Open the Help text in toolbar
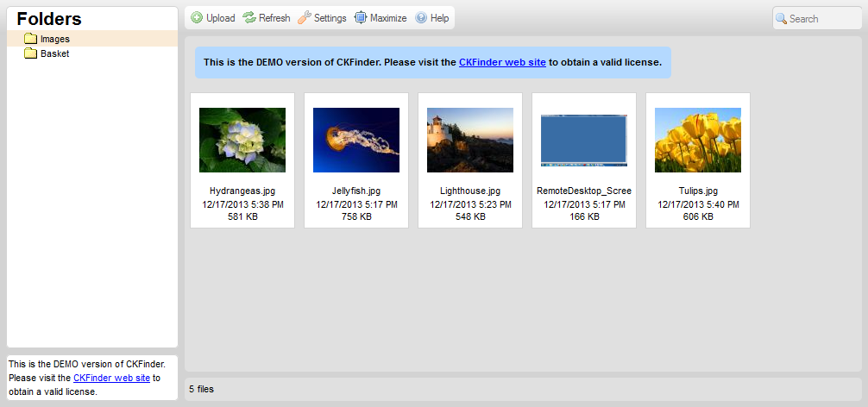868x407 pixels. pos(439,18)
